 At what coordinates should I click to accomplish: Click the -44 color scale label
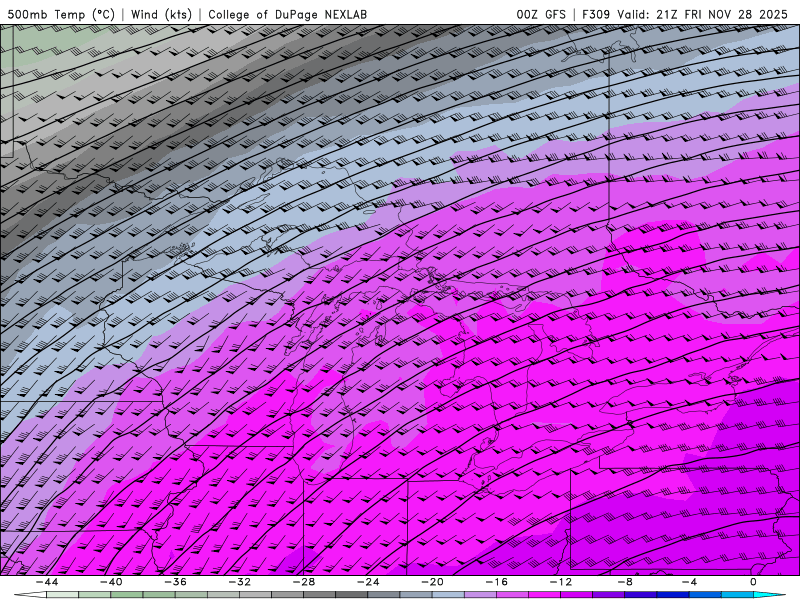46,582
